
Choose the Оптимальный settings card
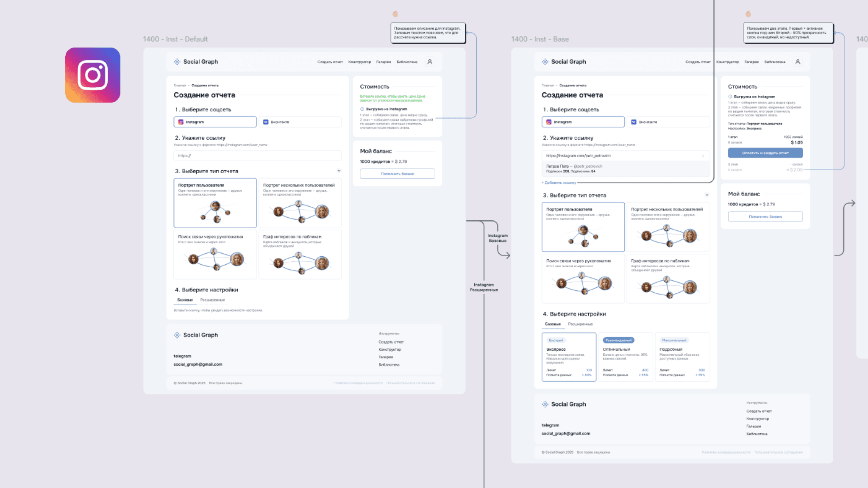tap(625, 357)
